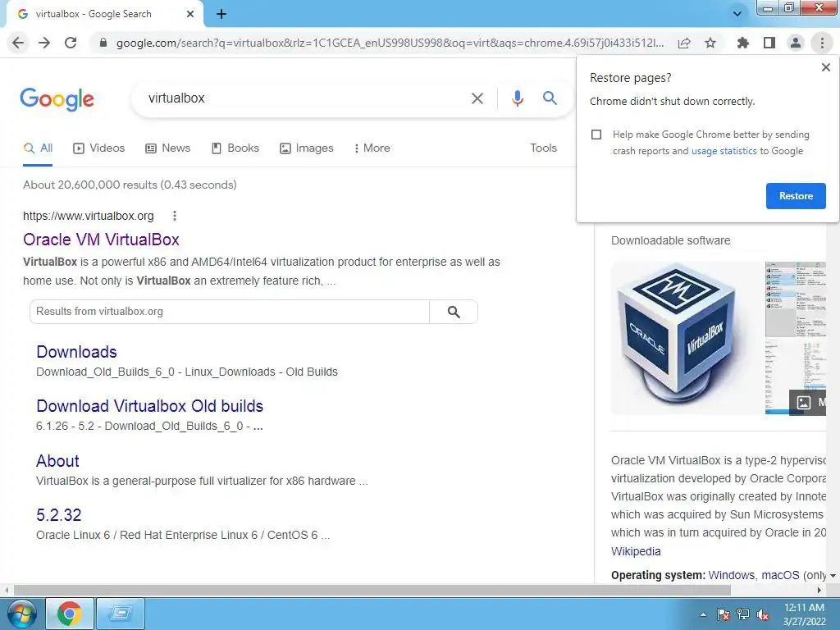Reload the page with the refresh icon
The image size is (840, 630).
(x=71, y=43)
